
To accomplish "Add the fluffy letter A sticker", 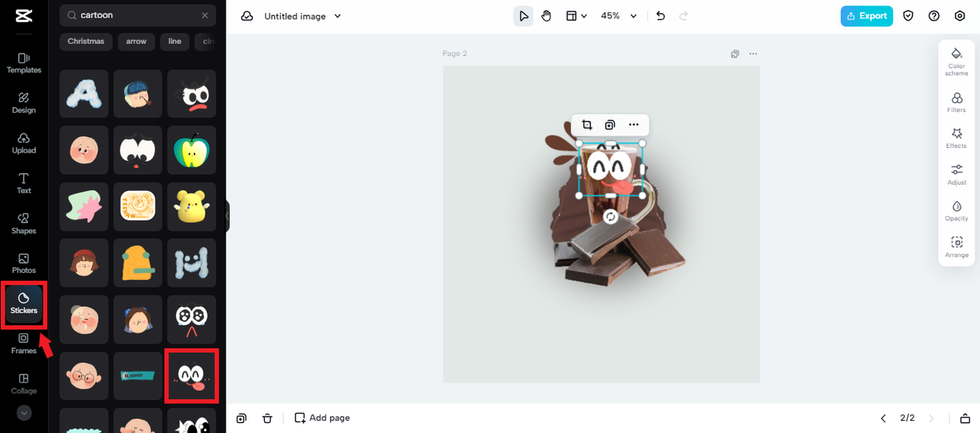I will 83,93.
